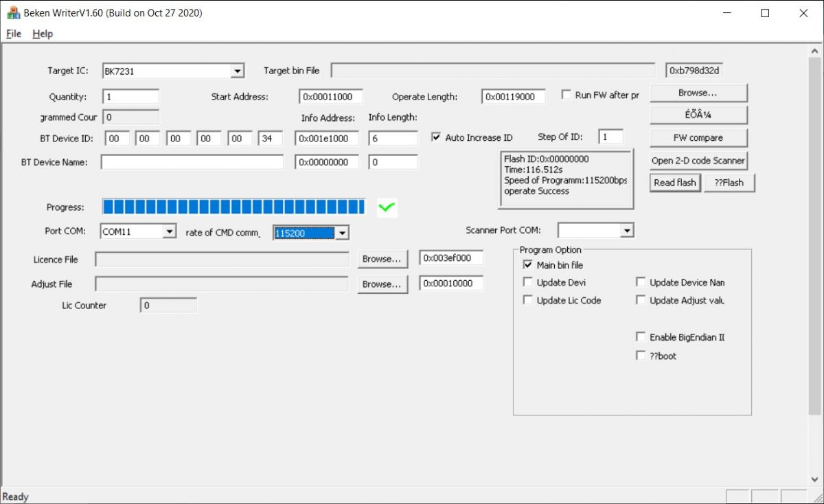Click the last BT Device ID byte 34
824x504 pixels.
(x=271, y=139)
